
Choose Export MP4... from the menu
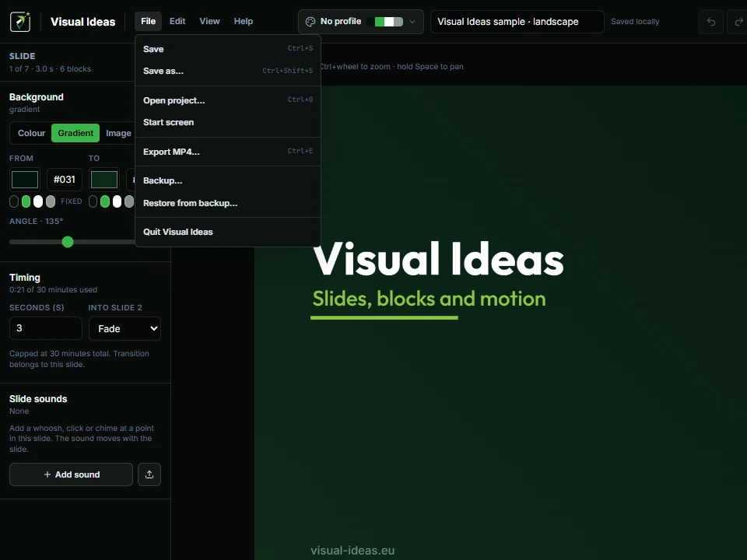coord(228,152)
